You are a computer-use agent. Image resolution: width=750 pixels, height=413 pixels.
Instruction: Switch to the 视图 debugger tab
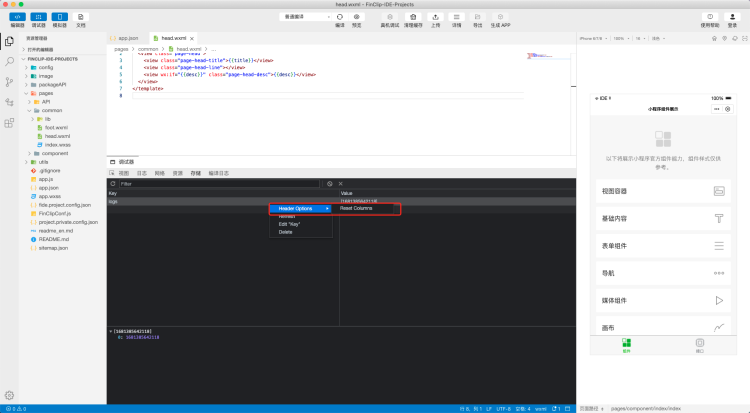pyautogui.click(x=124, y=173)
